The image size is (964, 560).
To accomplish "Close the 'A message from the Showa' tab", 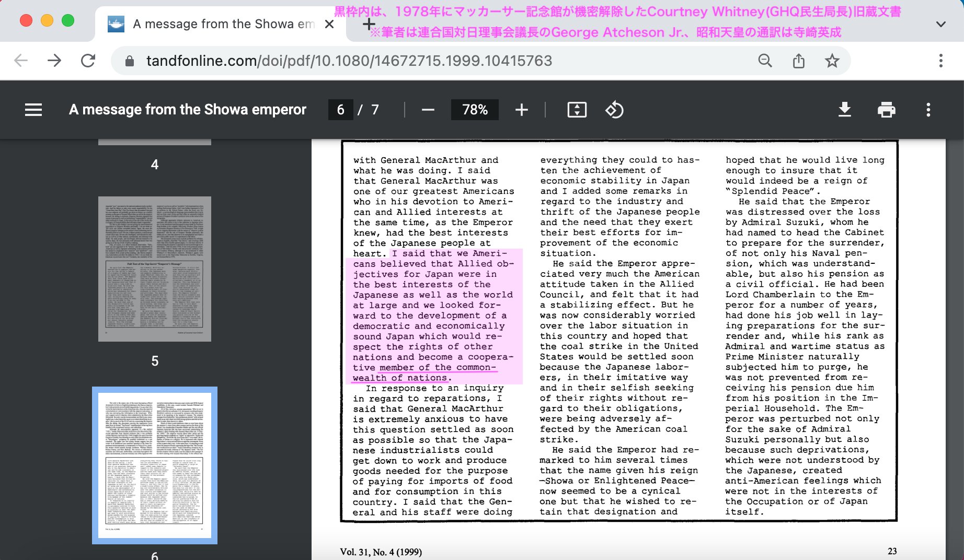I will 329,24.
